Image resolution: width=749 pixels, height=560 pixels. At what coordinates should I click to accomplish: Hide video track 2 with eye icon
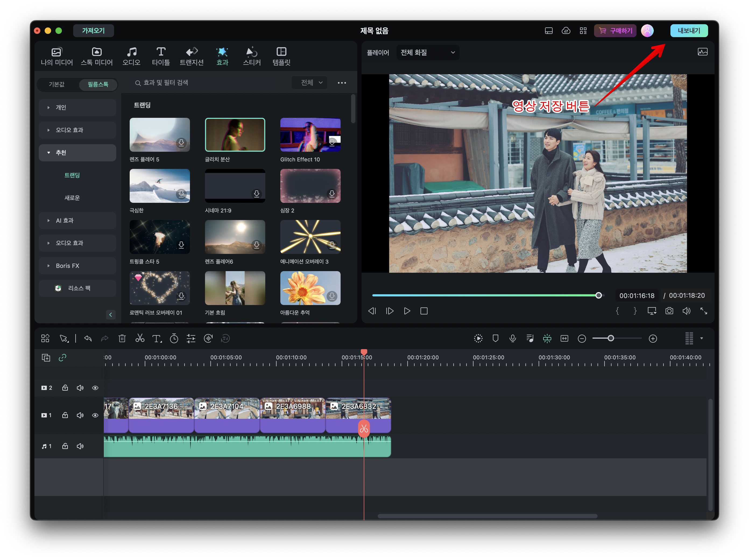pyautogui.click(x=95, y=388)
